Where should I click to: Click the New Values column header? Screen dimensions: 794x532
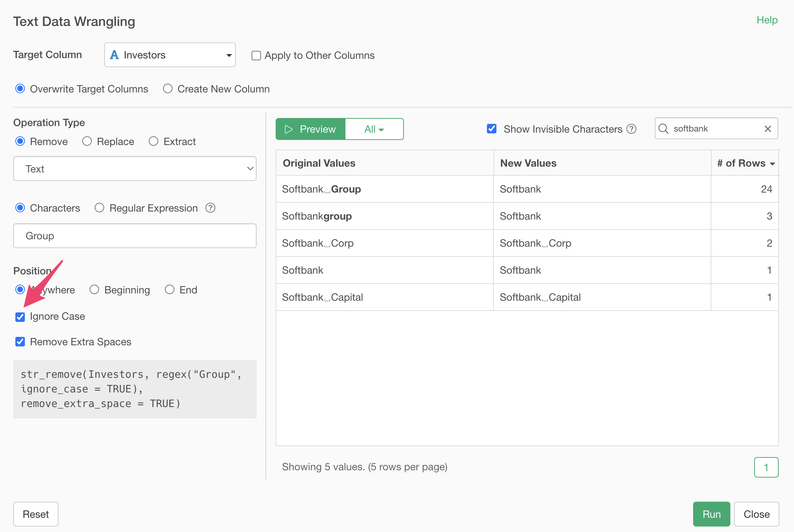coord(602,163)
